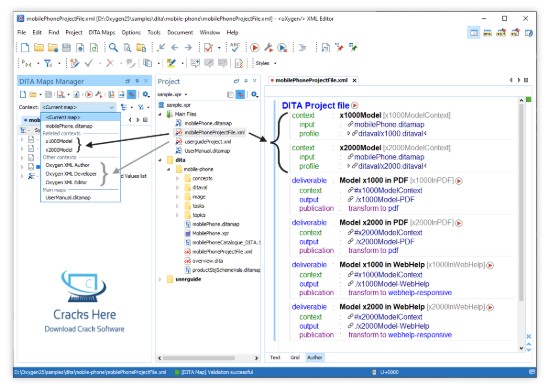Click the editor vertical scrollbar
The width and height of the screenshot is (550, 390).
[521, 202]
